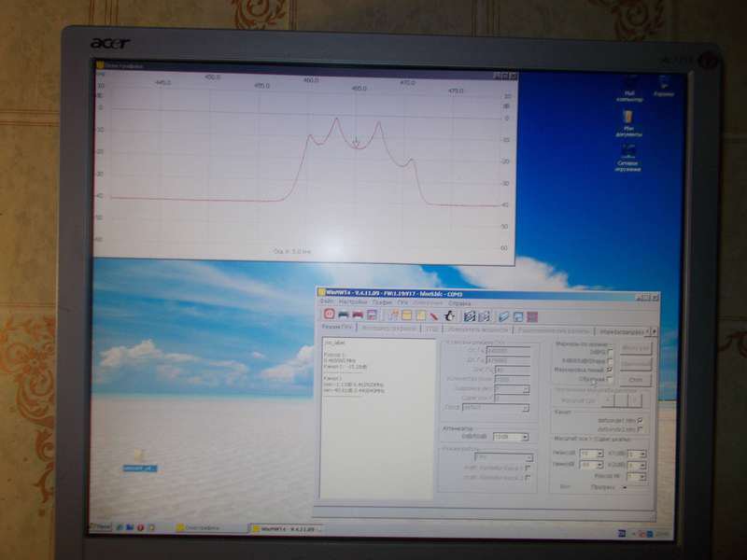Click the red power icon in WinNWT4 toolbar

[329, 314]
